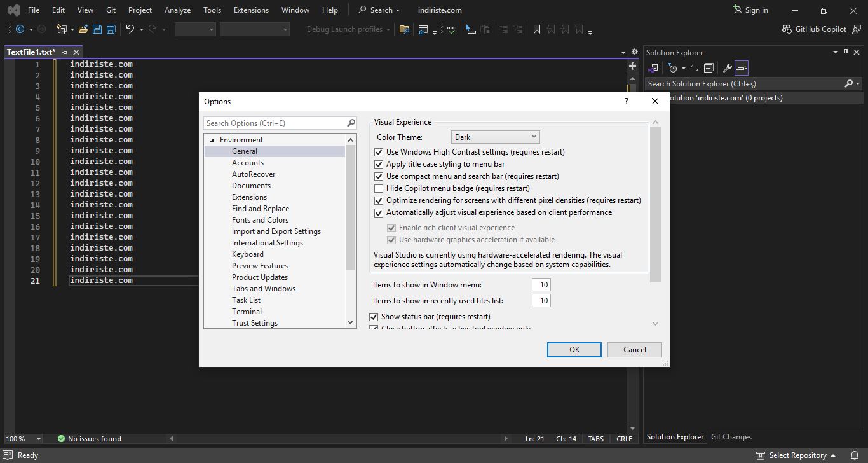
Task: Click Cancel in the Options dialog
Action: point(635,349)
